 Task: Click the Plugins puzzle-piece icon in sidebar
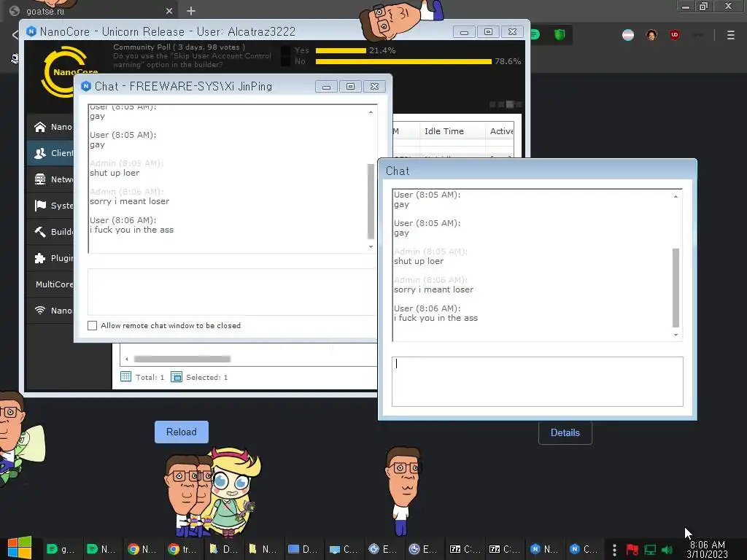click(40, 257)
